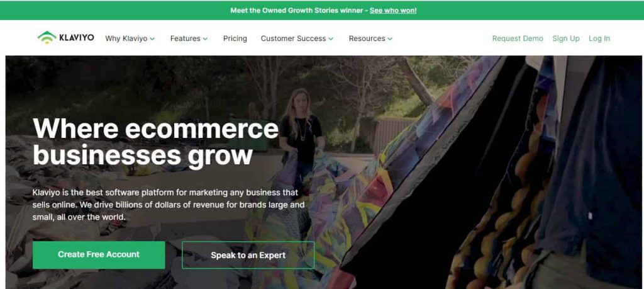Open the Customer Success menu
Image resolution: width=644 pixels, height=289 pixels.
click(x=297, y=38)
